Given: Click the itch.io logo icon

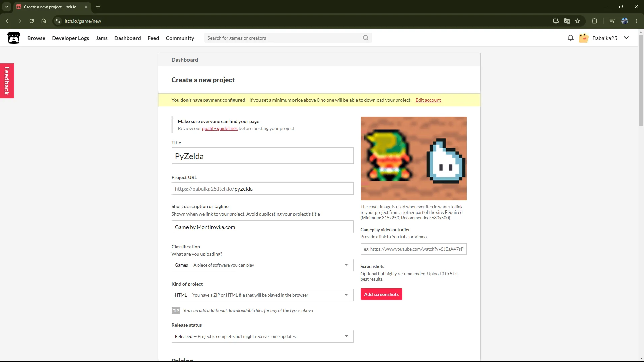Looking at the screenshot, I should [14, 38].
